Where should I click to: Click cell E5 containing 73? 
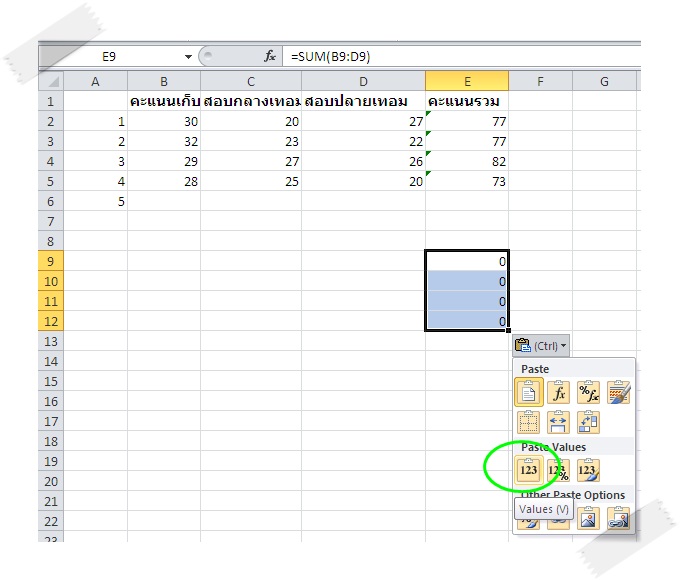(x=467, y=181)
